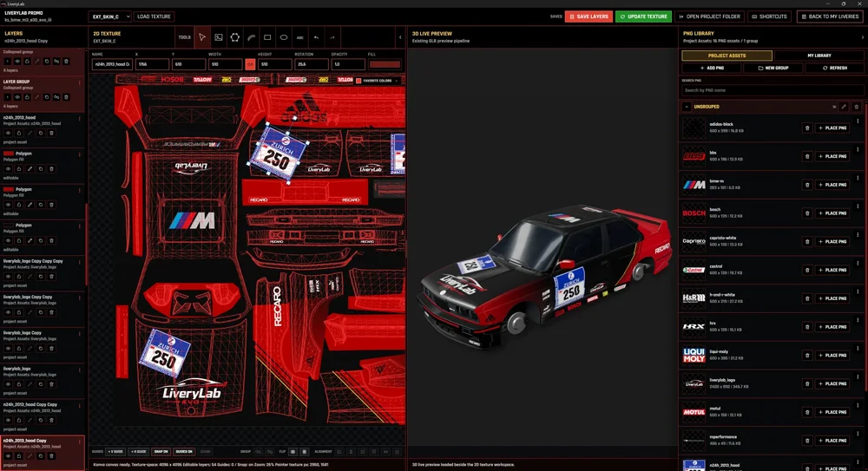This screenshot has width=868, height=471.
Task: Undo the last edit
Action: [316, 37]
